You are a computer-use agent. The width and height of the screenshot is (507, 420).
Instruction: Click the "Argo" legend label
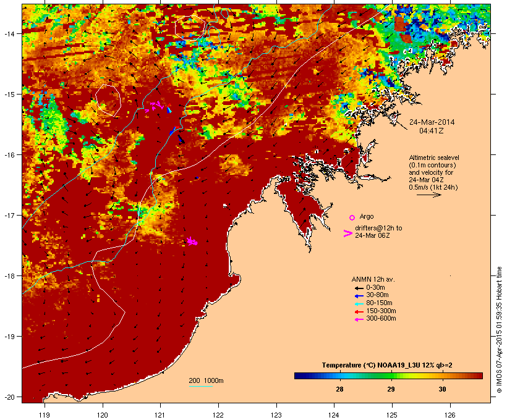point(367,216)
